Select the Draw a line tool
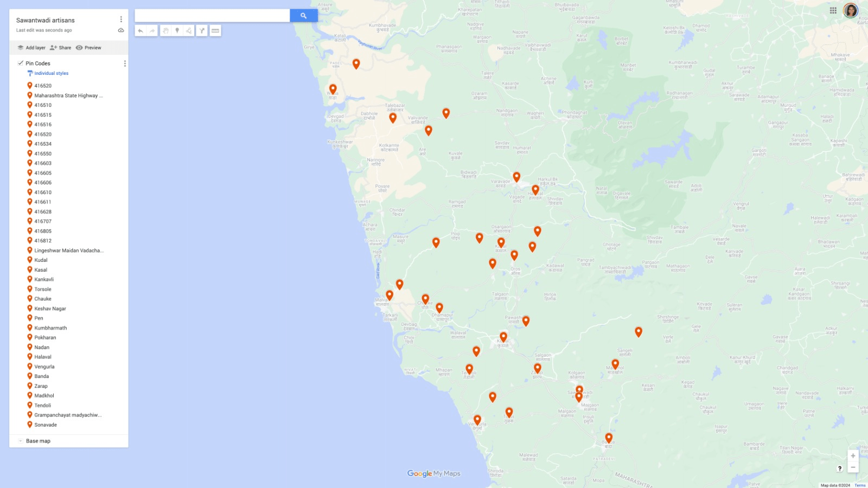This screenshot has height=488, width=868. coord(188,31)
